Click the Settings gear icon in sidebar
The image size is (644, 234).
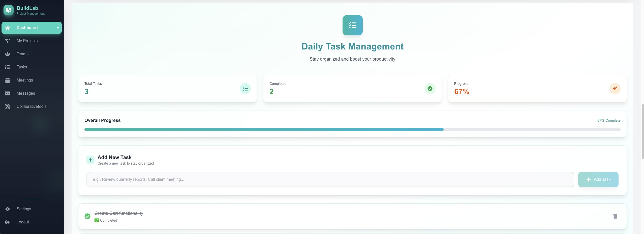(x=8, y=209)
